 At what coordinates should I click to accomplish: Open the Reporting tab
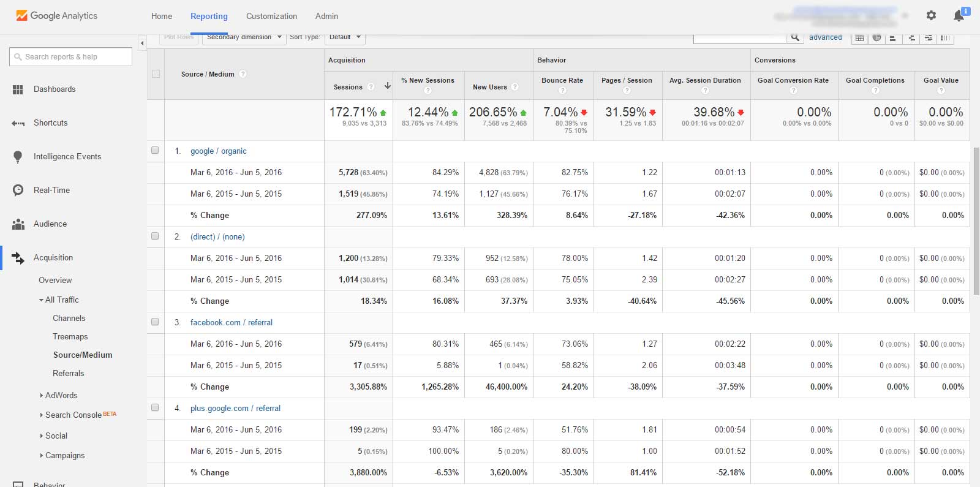coord(209,17)
